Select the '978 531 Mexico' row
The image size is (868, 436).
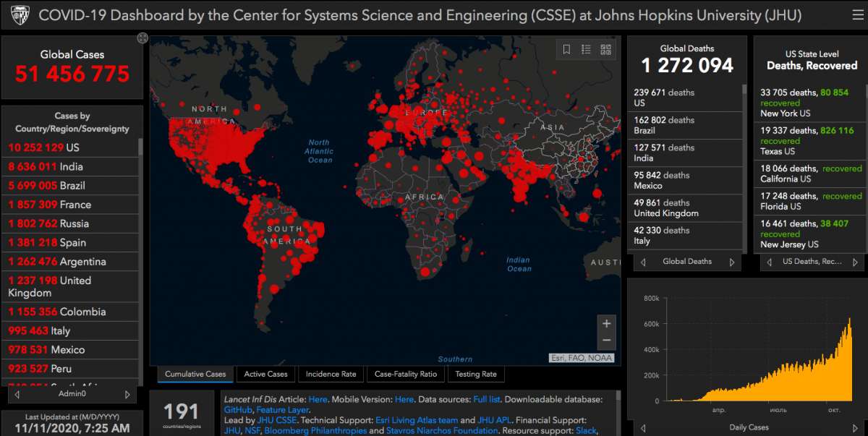[70, 350]
